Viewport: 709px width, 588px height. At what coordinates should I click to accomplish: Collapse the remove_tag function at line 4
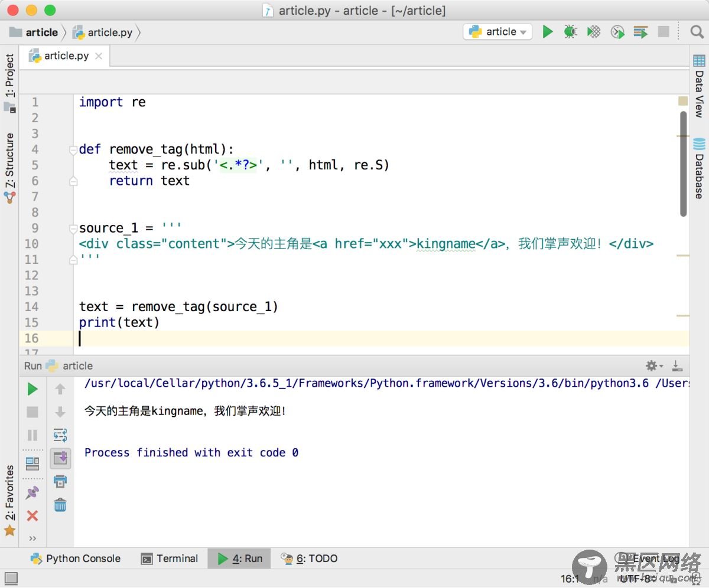[73, 149]
